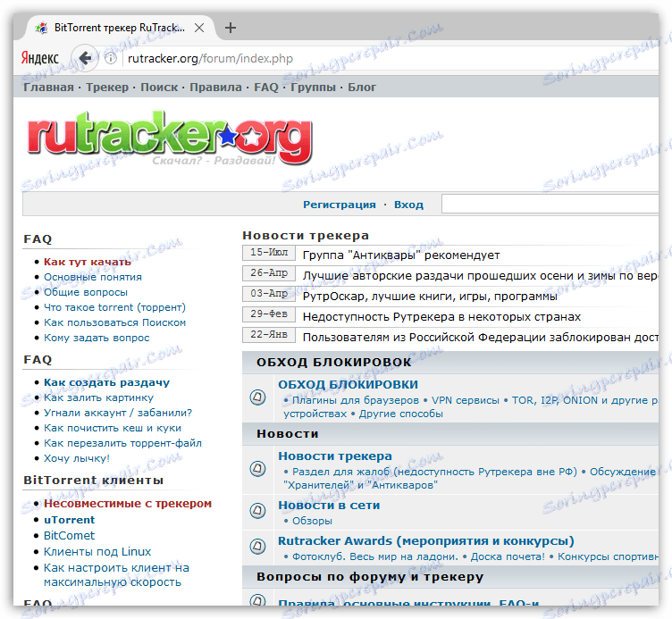Open FAQ in the top navigation

coord(266,88)
